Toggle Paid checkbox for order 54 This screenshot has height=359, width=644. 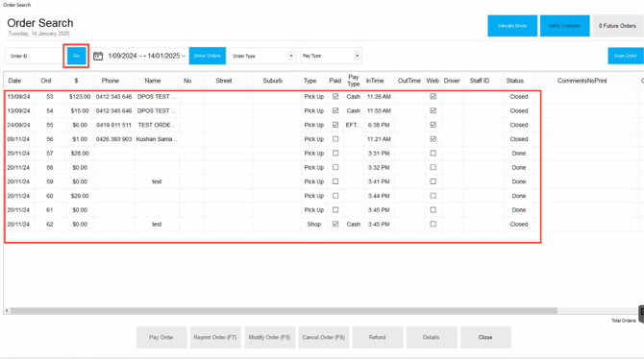(x=335, y=110)
